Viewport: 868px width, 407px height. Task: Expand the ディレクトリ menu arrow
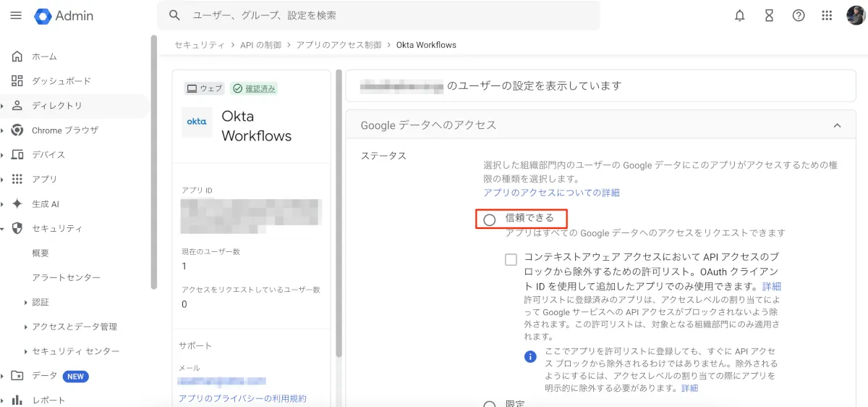3,106
